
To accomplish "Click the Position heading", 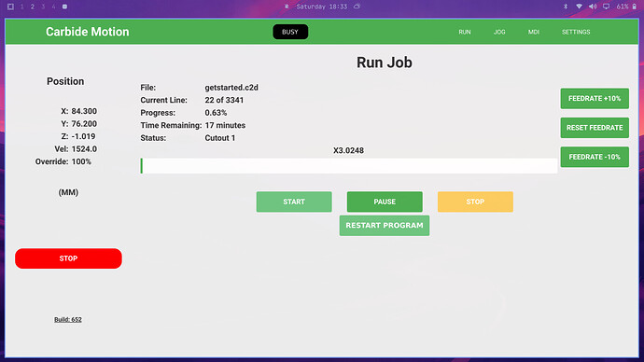I will click(x=65, y=81).
